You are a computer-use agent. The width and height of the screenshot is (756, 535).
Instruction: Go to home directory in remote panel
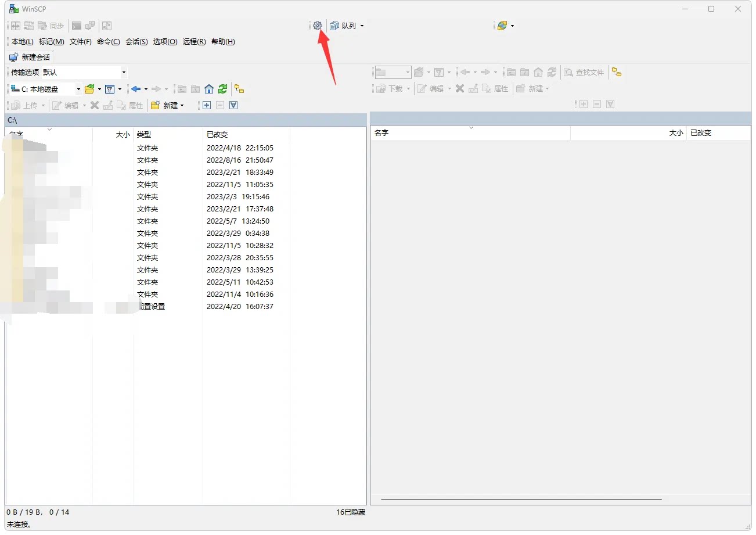coord(538,73)
